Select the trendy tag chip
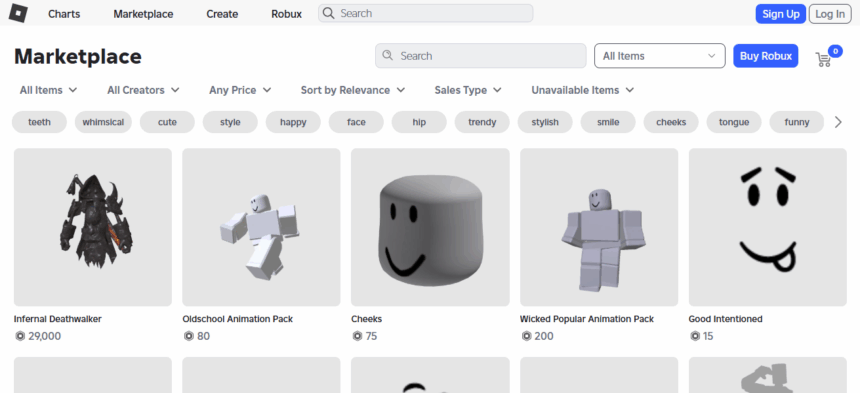Screen dimensions: 860x393 482,122
